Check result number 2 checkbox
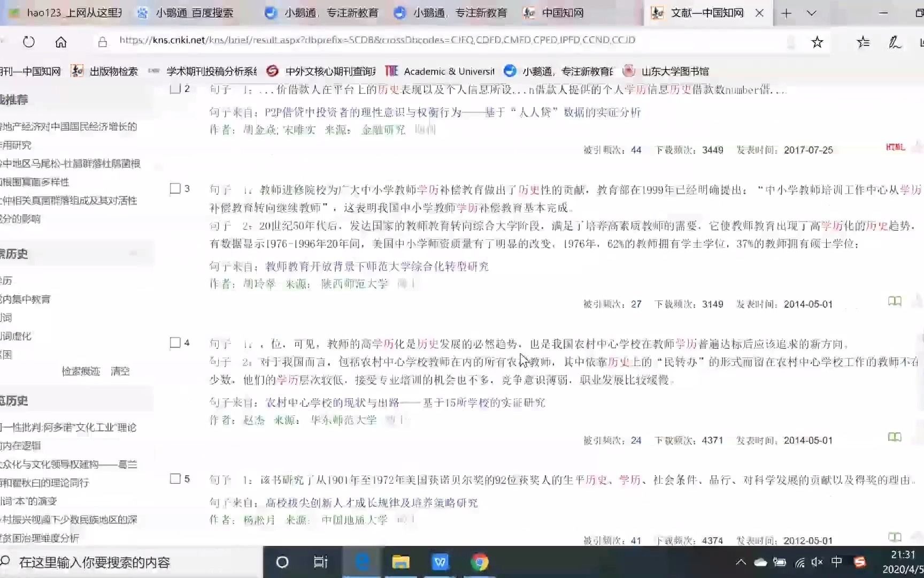 coord(175,89)
